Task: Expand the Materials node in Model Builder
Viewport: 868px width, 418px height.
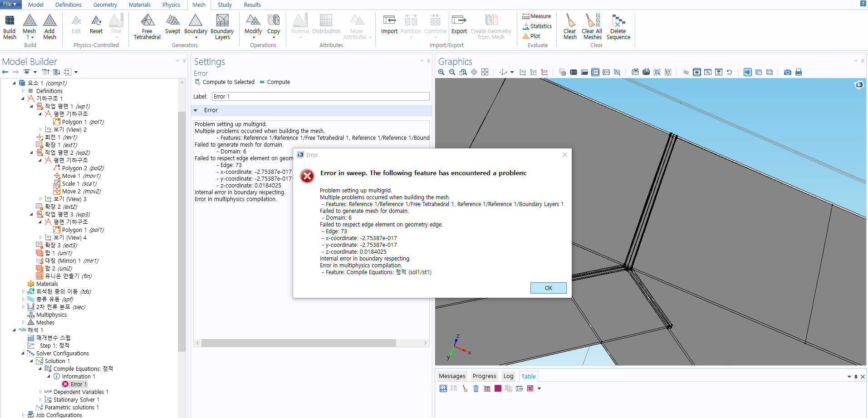Action: tap(24, 284)
